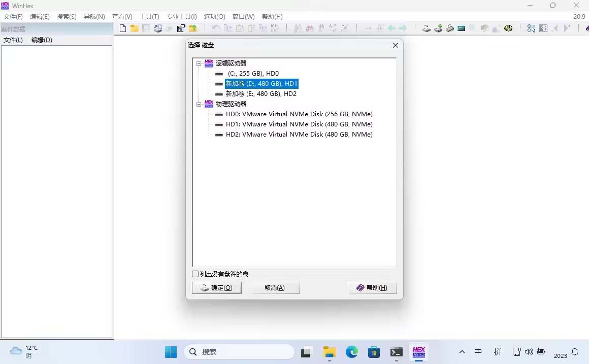589x364 pixels.
Task: Open the 选项(O) menu
Action: tap(214, 17)
